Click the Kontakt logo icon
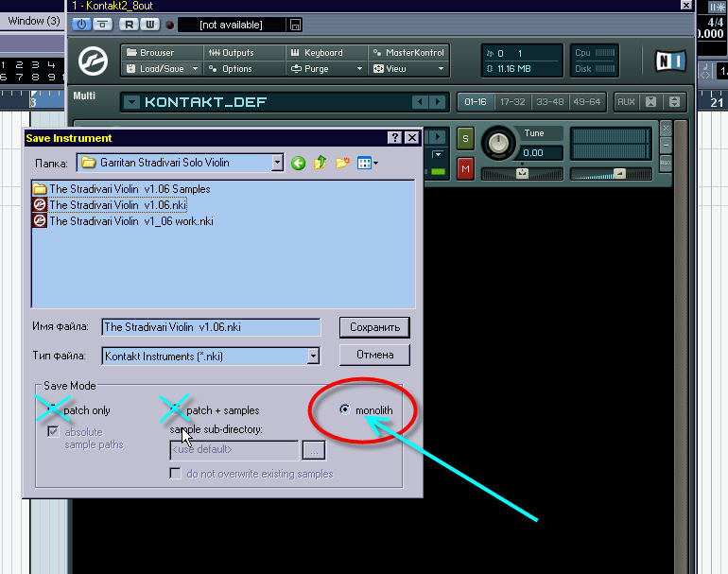The image size is (728, 574). (93, 61)
